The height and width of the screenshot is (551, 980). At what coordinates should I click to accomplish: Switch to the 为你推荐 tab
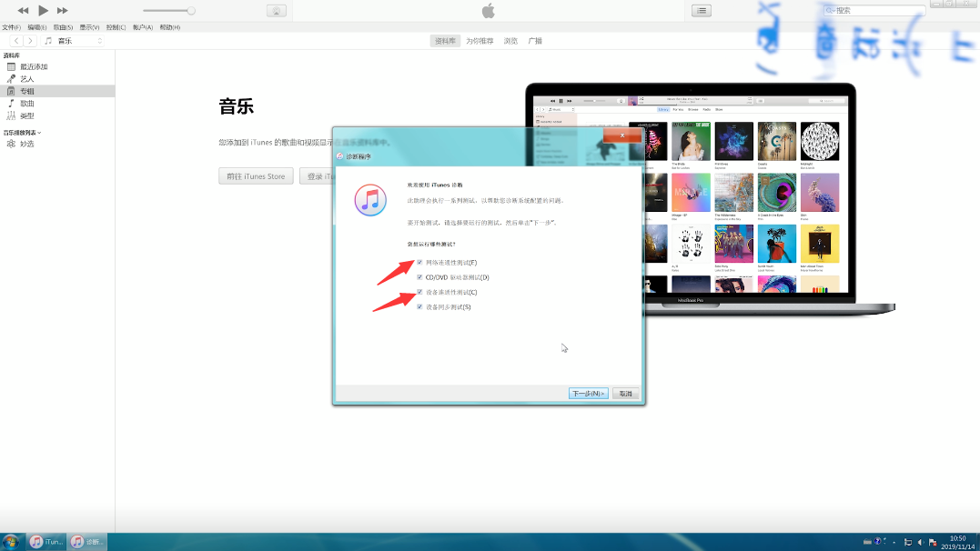[480, 41]
